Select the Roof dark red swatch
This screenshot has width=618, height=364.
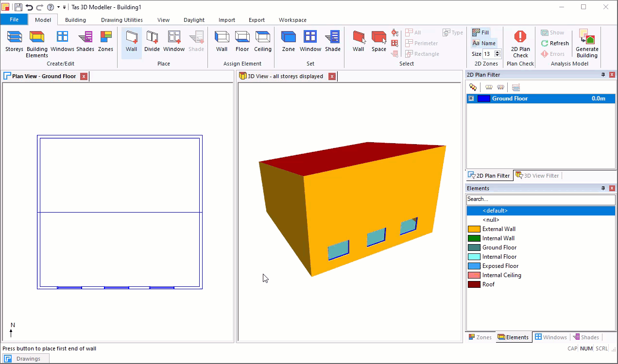click(x=474, y=284)
